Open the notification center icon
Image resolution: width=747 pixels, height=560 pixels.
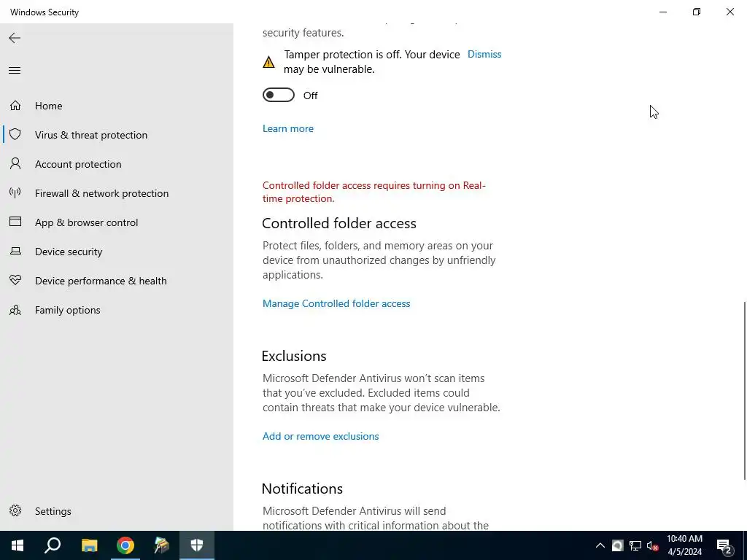[x=724, y=545]
